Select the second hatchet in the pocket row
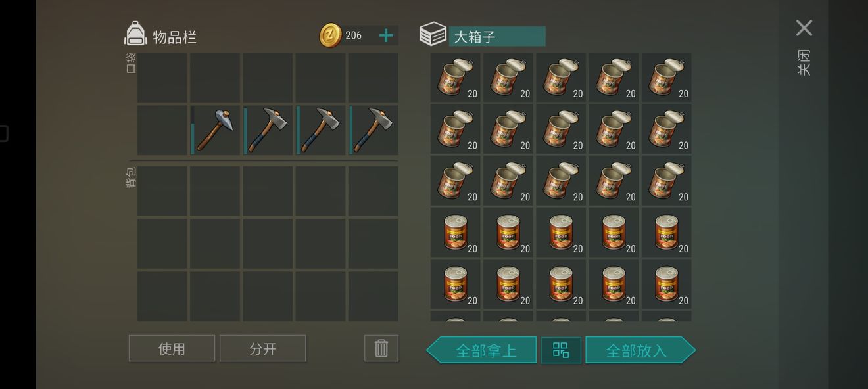This screenshot has height=389, width=868. tap(320, 130)
